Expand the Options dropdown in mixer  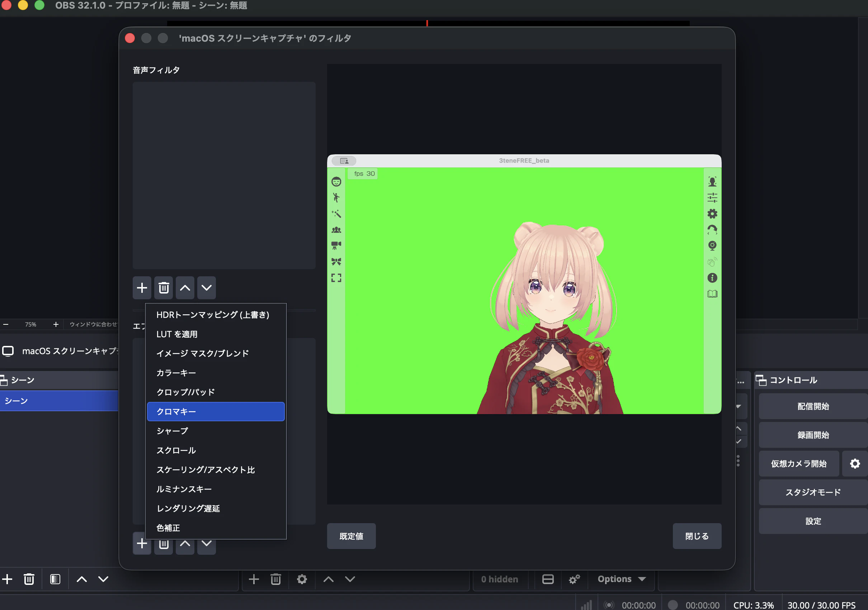point(622,579)
